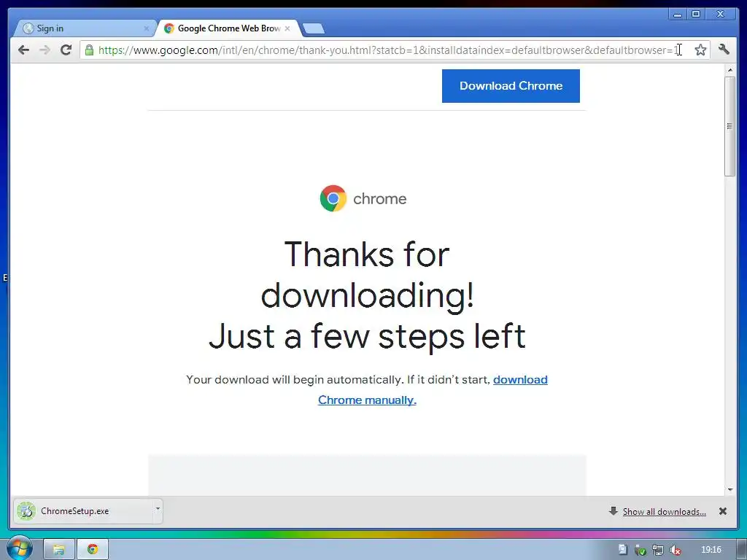Close the Google Chrome Web Browser tab
Image resolution: width=747 pixels, height=560 pixels.
tap(287, 28)
